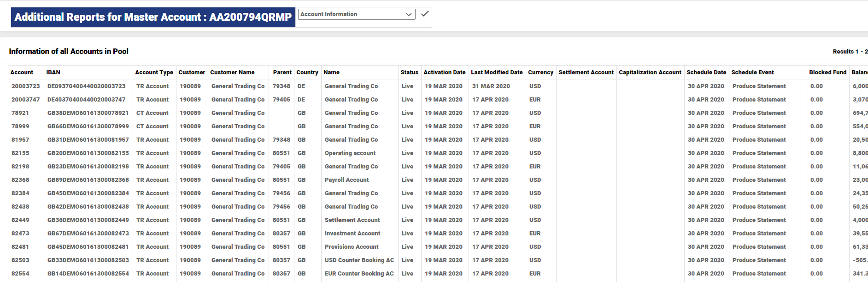The height and width of the screenshot is (282, 868).
Task: Select the Provisions Account name cell
Action: click(x=352, y=247)
